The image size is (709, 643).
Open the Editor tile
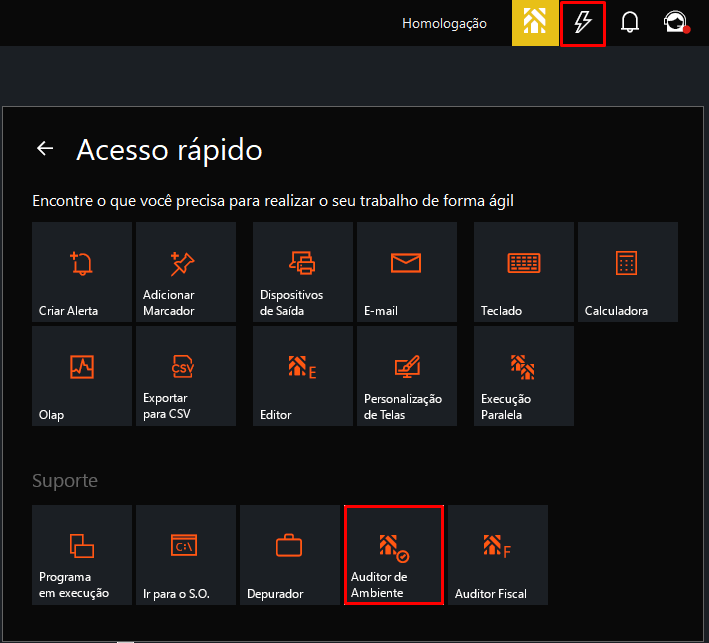[x=303, y=376]
